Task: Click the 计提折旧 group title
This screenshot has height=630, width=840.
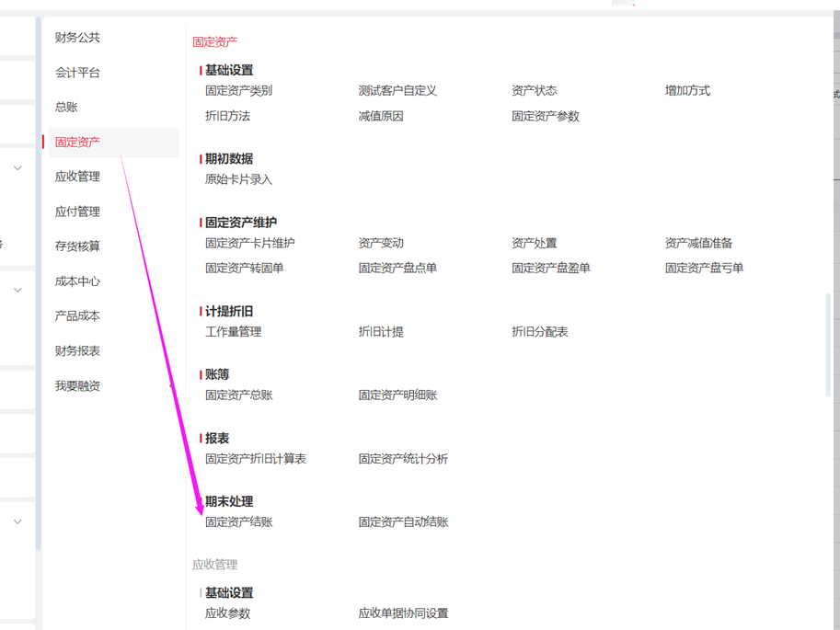Action: point(229,311)
